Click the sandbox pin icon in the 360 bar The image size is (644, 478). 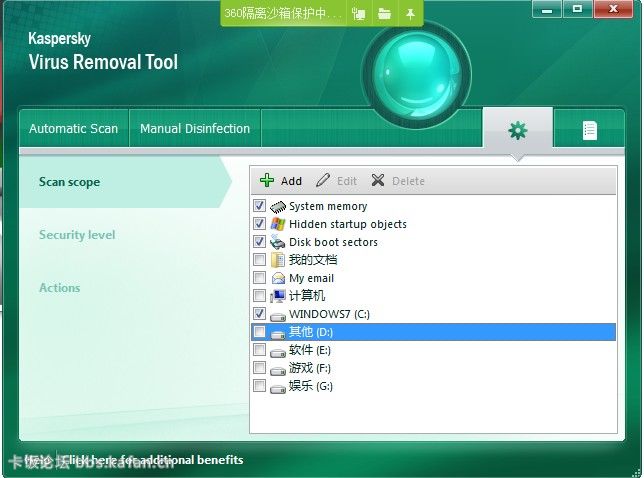[410, 14]
